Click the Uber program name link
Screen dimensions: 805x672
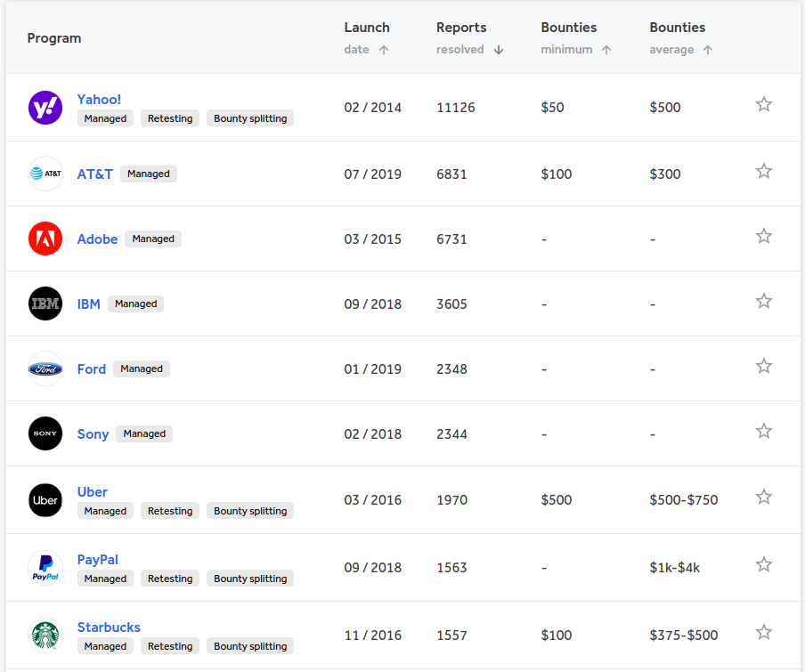point(93,492)
